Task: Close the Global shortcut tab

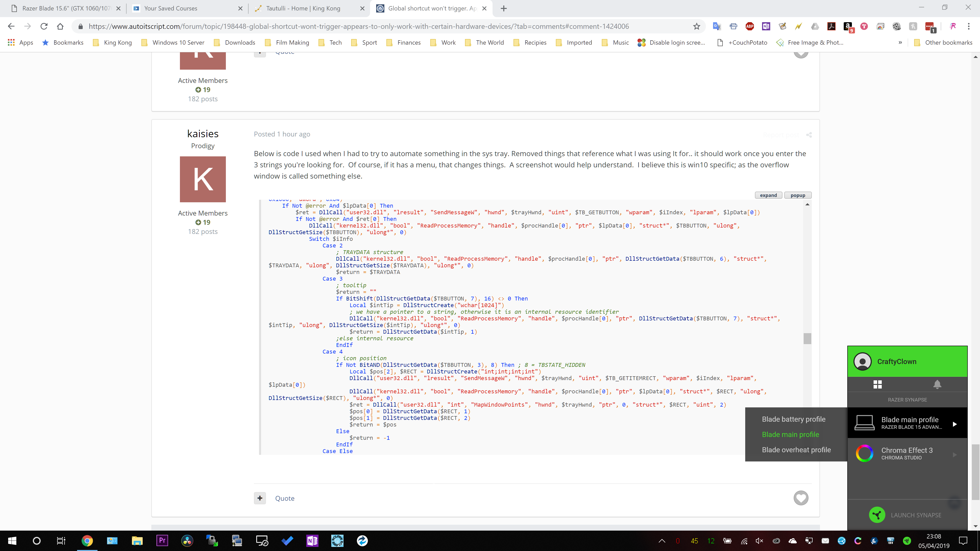Action: (484, 8)
